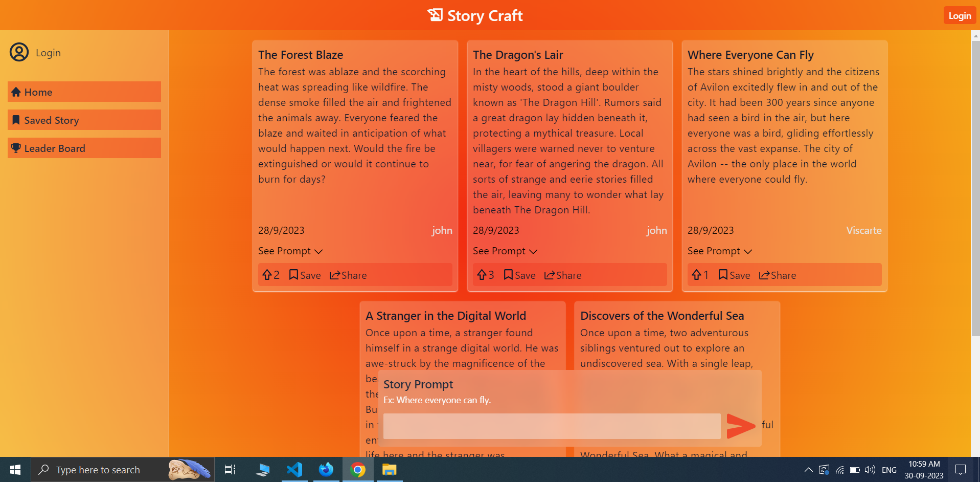This screenshot has height=482, width=980.
Task: Toggle Save on 'The Forest Blaze'
Action: (x=304, y=275)
